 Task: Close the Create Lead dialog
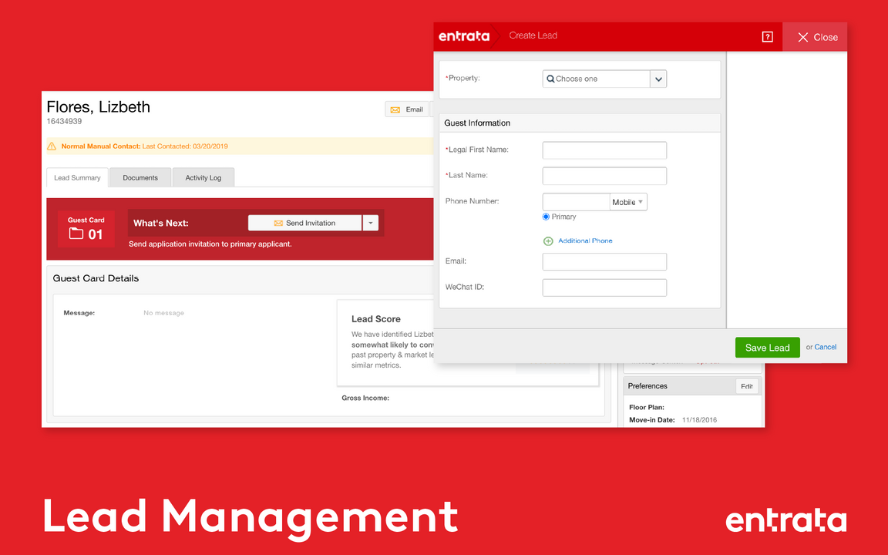pos(817,37)
